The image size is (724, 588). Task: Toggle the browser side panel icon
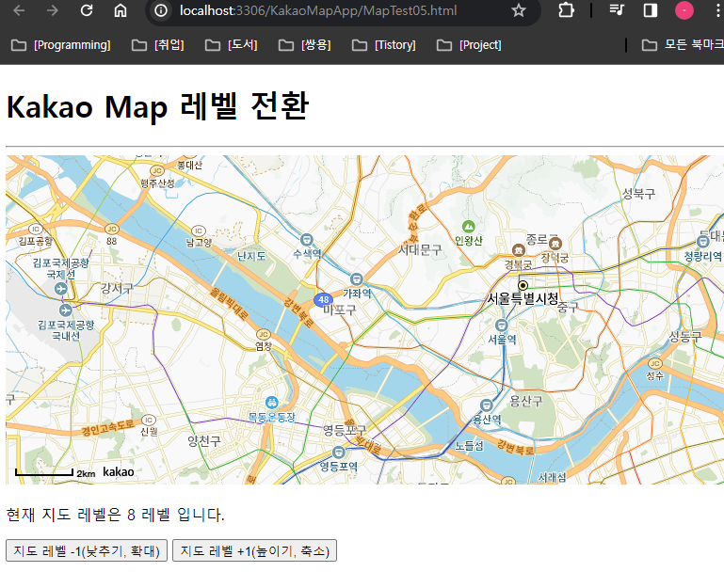651,10
